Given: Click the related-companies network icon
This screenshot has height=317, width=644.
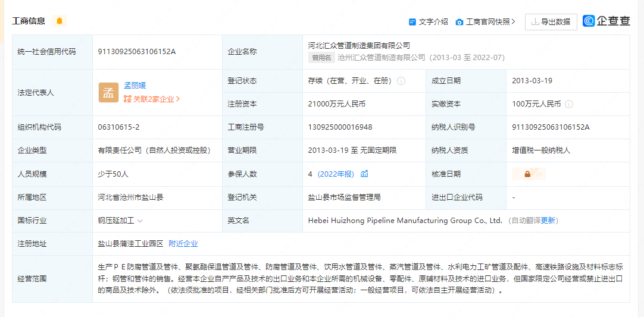Looking at the screenshot, I should pyautogui.click(x=127, y=99).
